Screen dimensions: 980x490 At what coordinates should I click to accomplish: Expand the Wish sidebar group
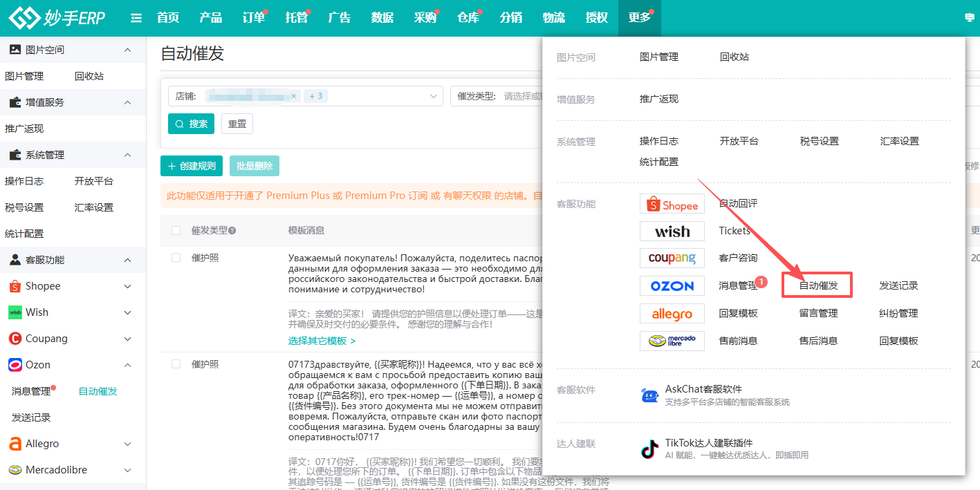tap(127, 312)
